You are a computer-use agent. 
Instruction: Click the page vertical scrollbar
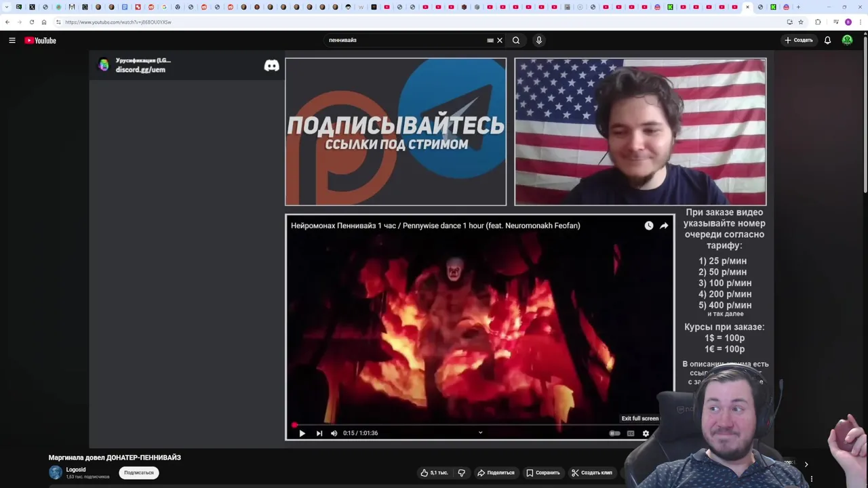click(865, 115)
